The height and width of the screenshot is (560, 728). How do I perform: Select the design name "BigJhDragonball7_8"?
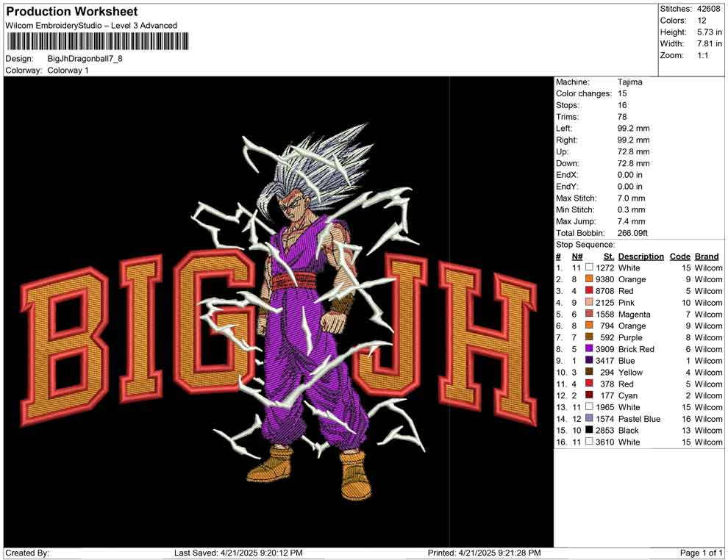[85, 59]
